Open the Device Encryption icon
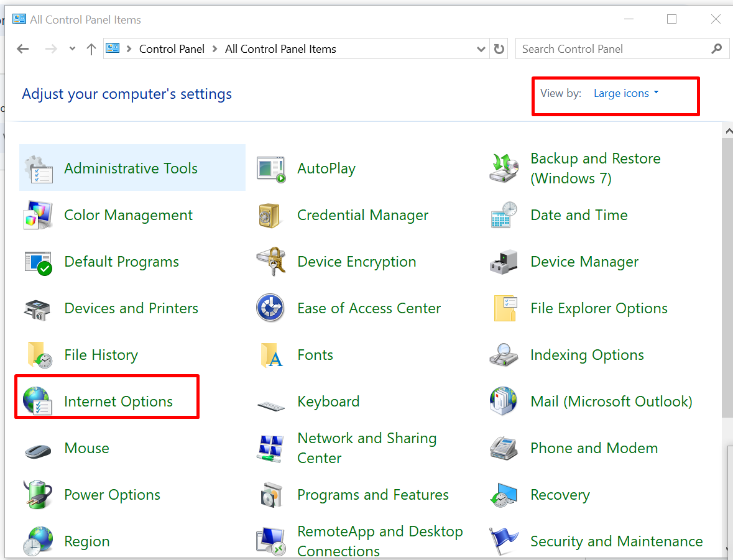 271,261
